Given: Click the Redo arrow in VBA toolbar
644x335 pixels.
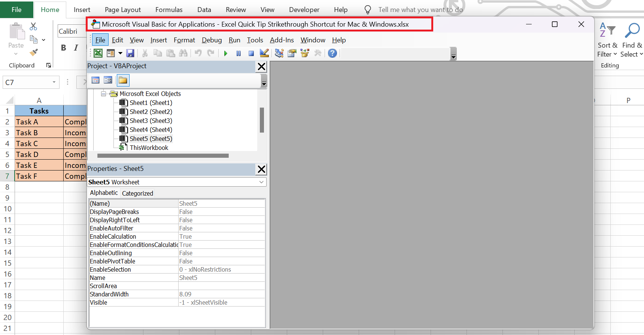Looking at the screenshot, I should 211,53.
